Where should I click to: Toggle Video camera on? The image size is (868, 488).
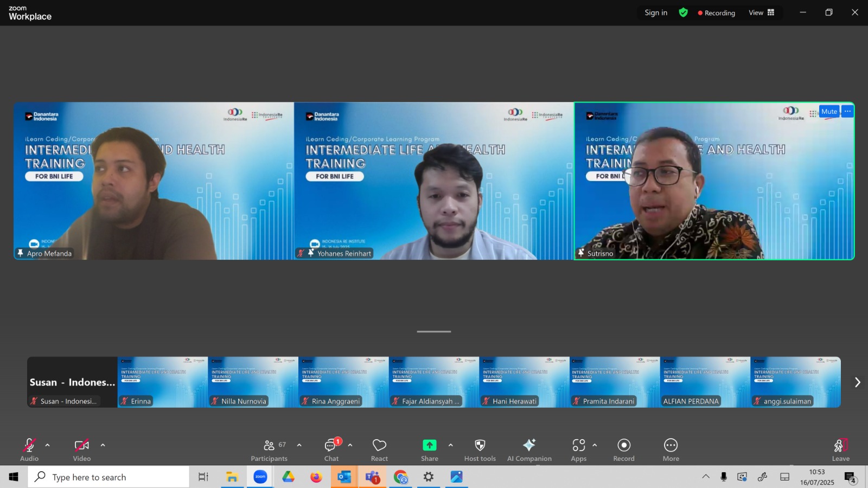click(x=82, y=450)
